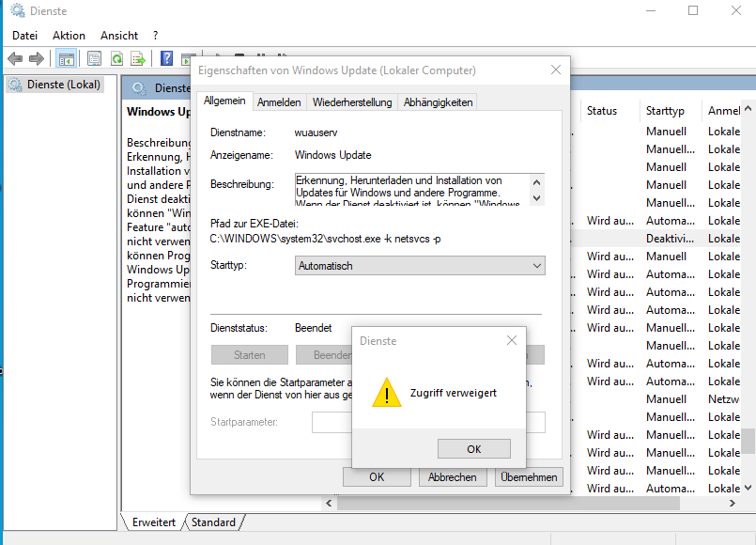Click the Export List toolbar icon
Viewport: 756px width, 545px height.
point(138,59)
